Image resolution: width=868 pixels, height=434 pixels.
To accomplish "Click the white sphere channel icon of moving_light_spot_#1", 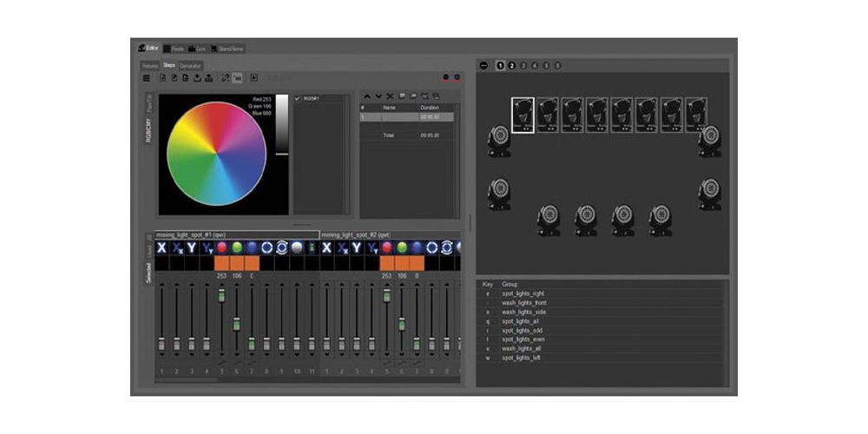I will [297, 247].
